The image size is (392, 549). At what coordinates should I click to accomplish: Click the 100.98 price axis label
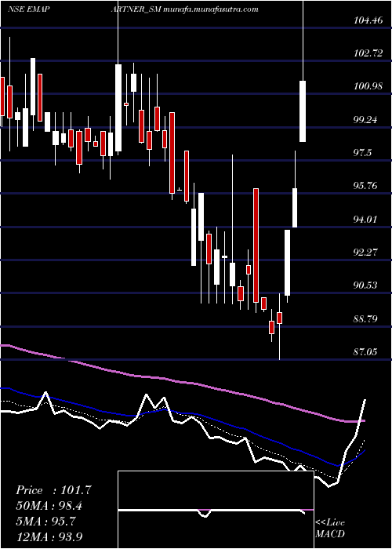click(368, 86)
